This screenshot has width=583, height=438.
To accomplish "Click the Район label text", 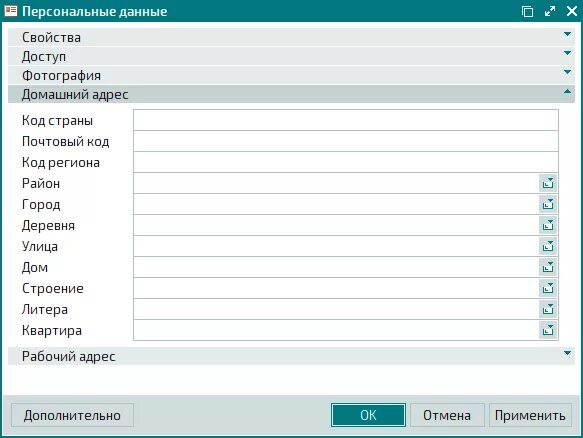I will [x=41, y=183].
